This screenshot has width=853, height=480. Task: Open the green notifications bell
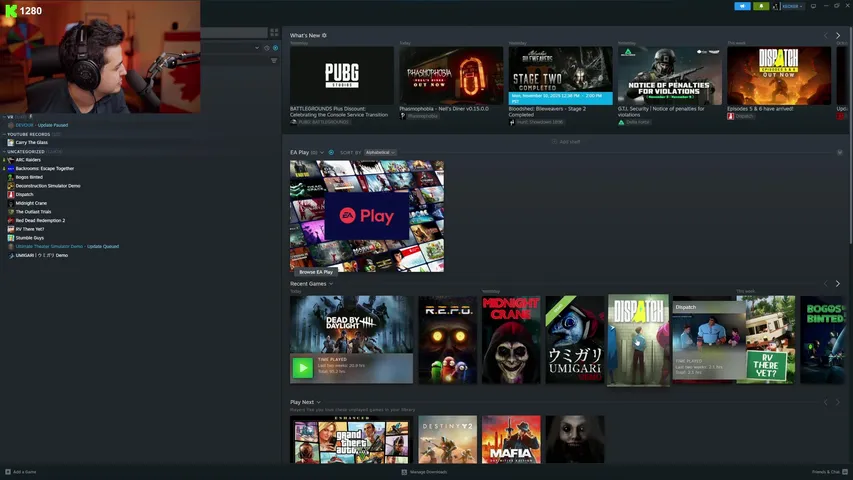coord(761,6)
